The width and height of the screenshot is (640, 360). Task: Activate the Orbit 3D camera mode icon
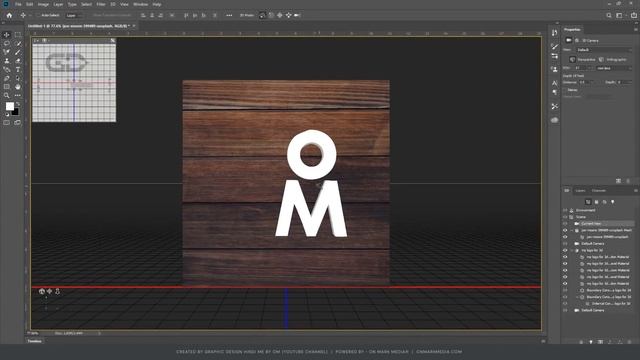click(x=262, y=15)
